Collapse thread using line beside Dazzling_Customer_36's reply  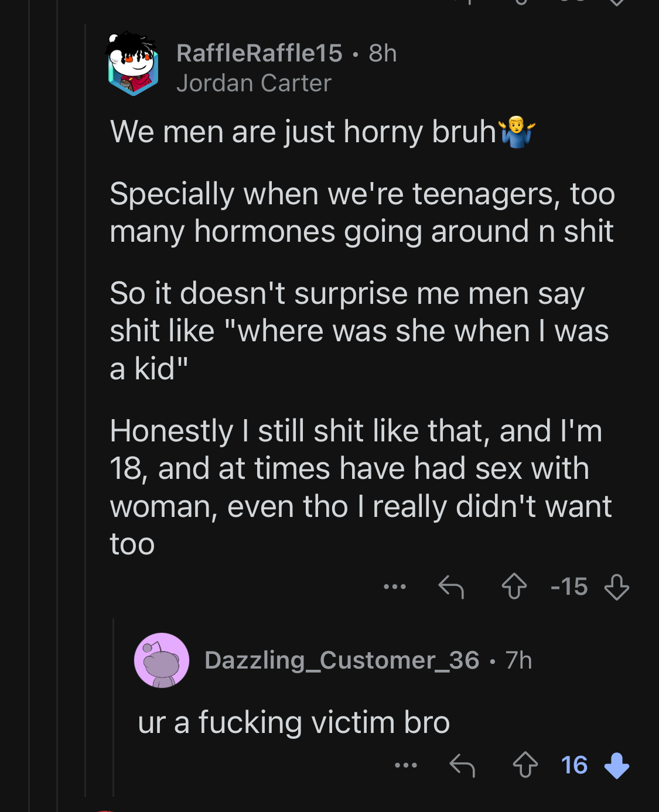[x=114, y=703]
